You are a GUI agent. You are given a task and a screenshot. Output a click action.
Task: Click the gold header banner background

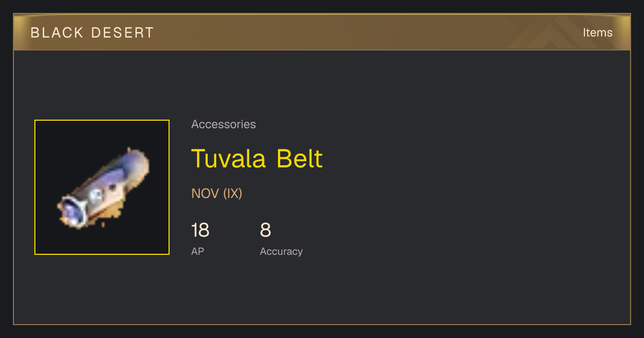pyautogui.click(x=322, y=32)
